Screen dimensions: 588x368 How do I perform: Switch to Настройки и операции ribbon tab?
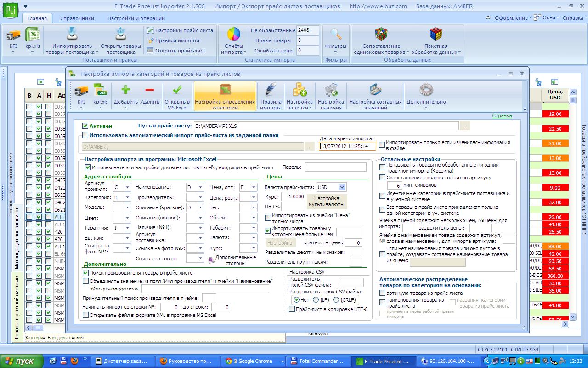[x=136, y=18]
